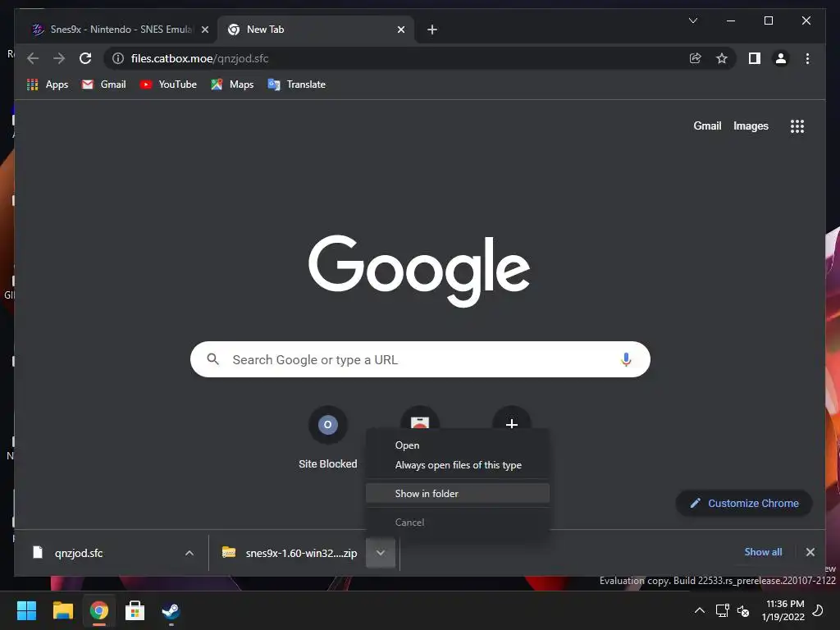Viewport: 840px width, 630px height.
Task: Bookmark this tab with the star icon
Action: tap(722, 58)
